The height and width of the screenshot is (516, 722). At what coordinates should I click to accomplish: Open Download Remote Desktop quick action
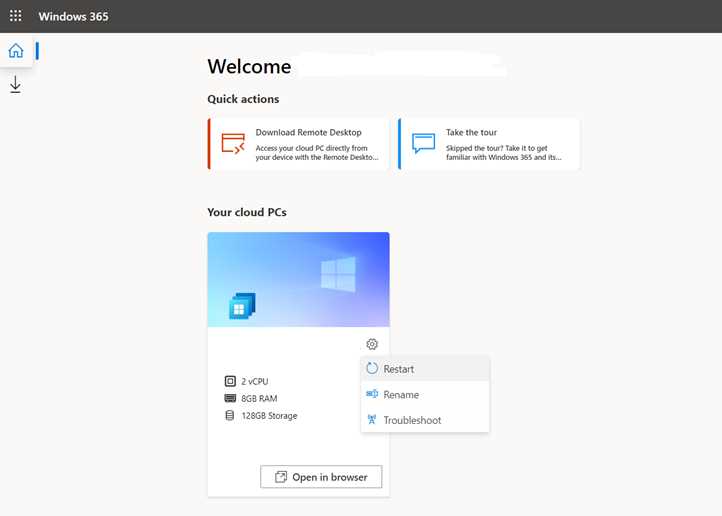point(298,144)
